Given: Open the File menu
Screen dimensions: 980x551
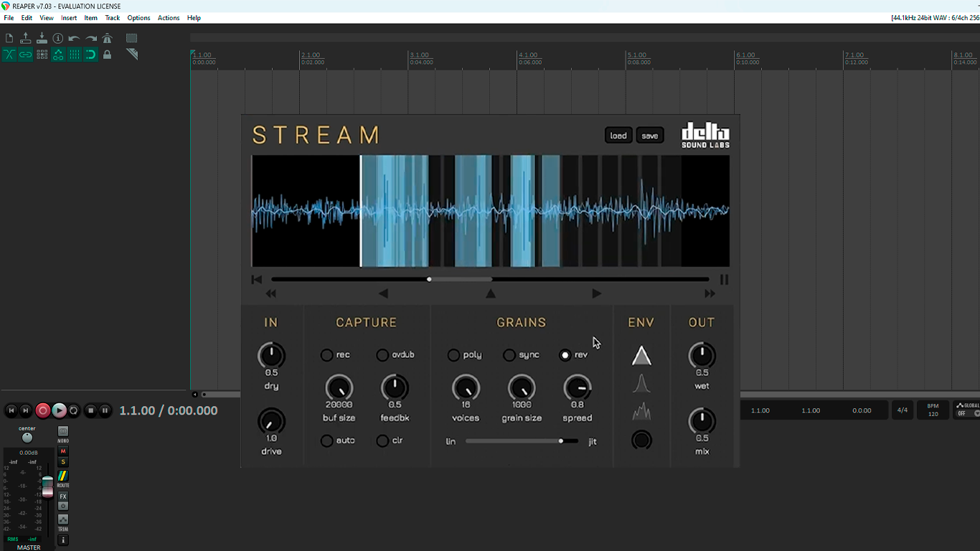Looking at the screenshot, I should (9, 18).
